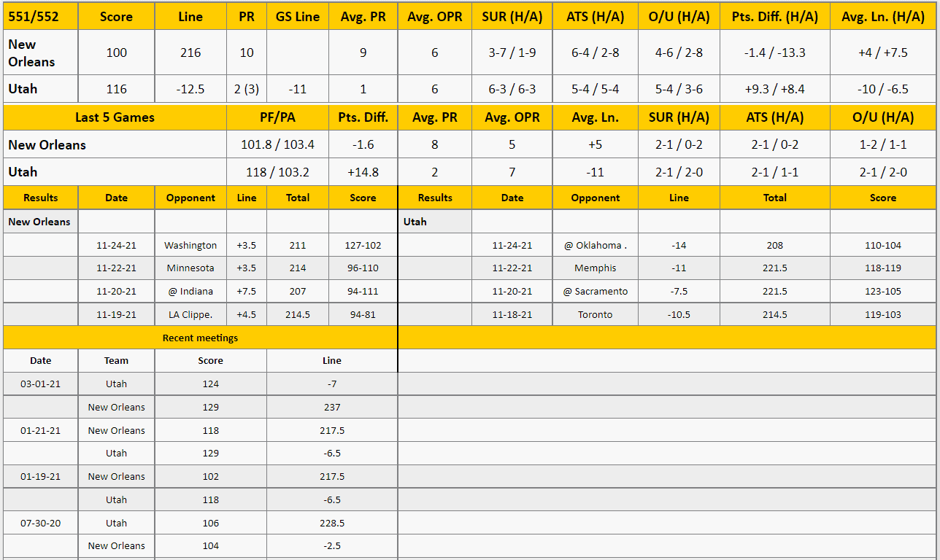Viewport: 940px width, 560px height.
Task: Click the Minnesota opponent cell
Action: [190, 268]
